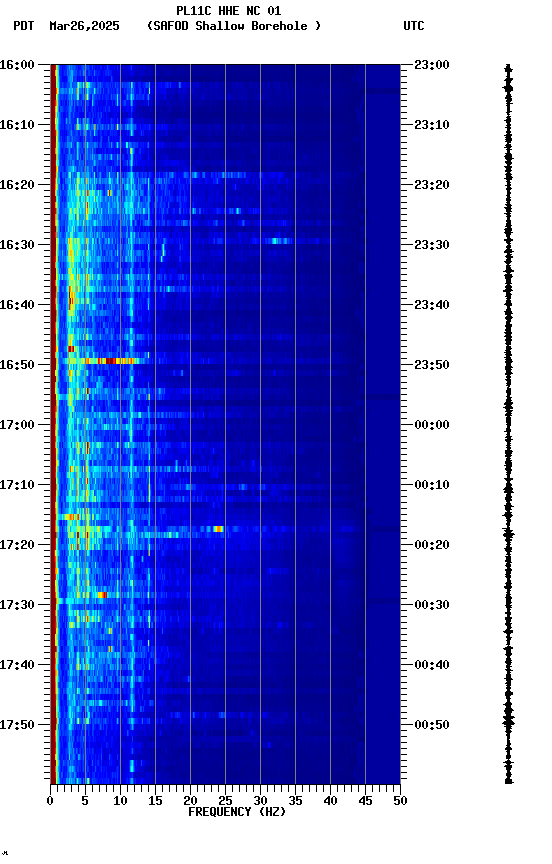Click the seismogram waveform trace on the right
This screenshot has width=552, height=864.
[508, 424]
